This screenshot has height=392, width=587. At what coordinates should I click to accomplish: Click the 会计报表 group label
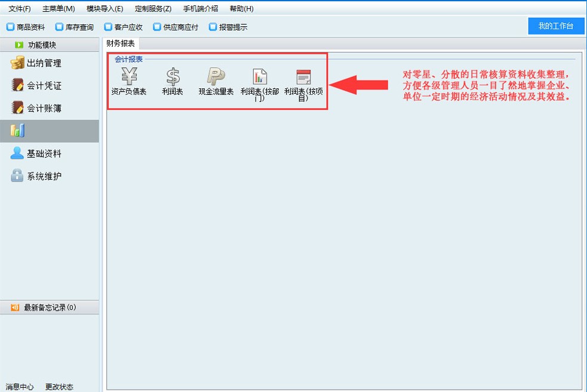128,59
